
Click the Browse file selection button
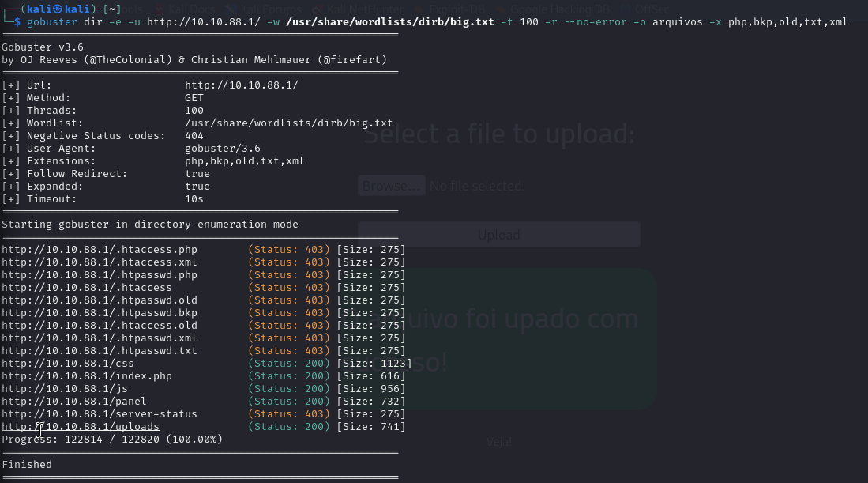(x=391, y=185)
